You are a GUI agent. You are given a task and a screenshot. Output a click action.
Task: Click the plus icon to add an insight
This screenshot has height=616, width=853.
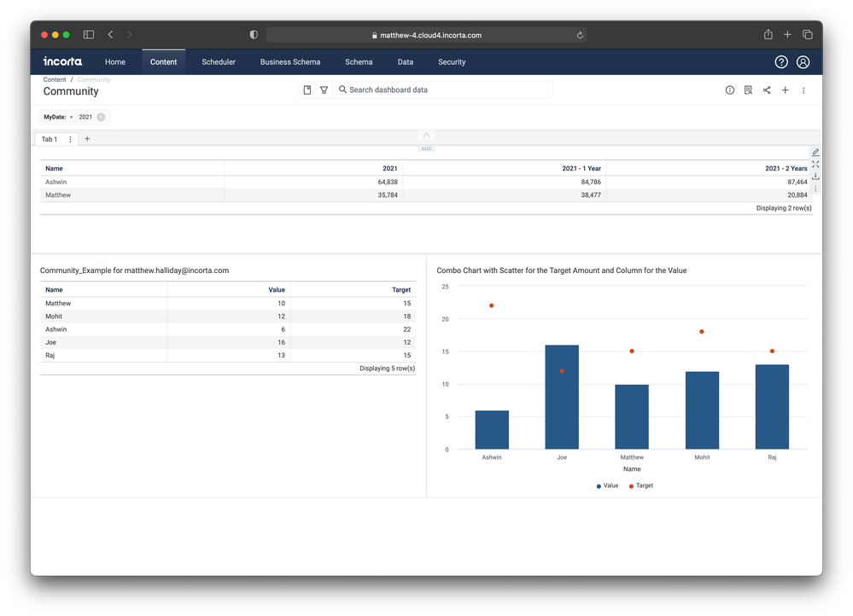(x=786, y=90)
